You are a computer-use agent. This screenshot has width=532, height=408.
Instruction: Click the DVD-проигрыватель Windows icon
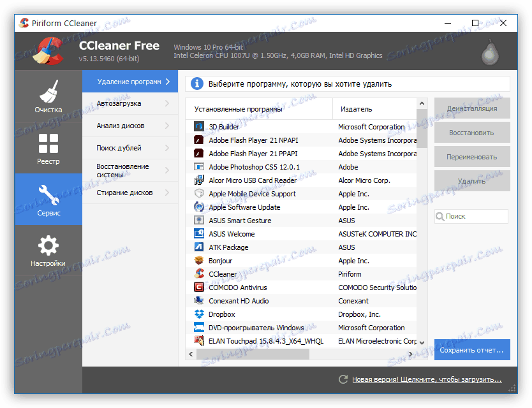[x=199, y=328]
